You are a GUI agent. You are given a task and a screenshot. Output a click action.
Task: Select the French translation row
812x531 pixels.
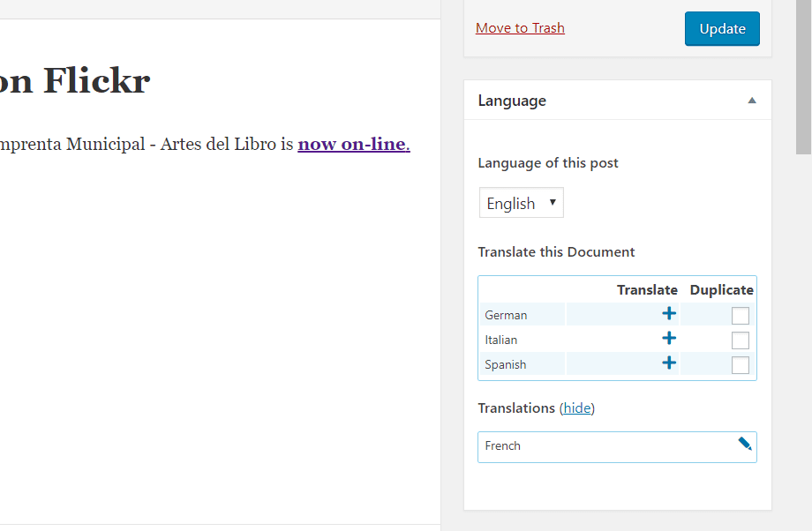pyautogui.click(x=617, y=447)
